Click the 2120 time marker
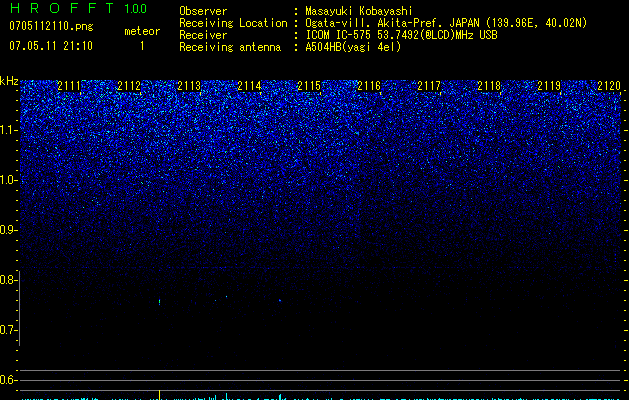The height and width of the screenshot is (400, 629). pos(609,86)
